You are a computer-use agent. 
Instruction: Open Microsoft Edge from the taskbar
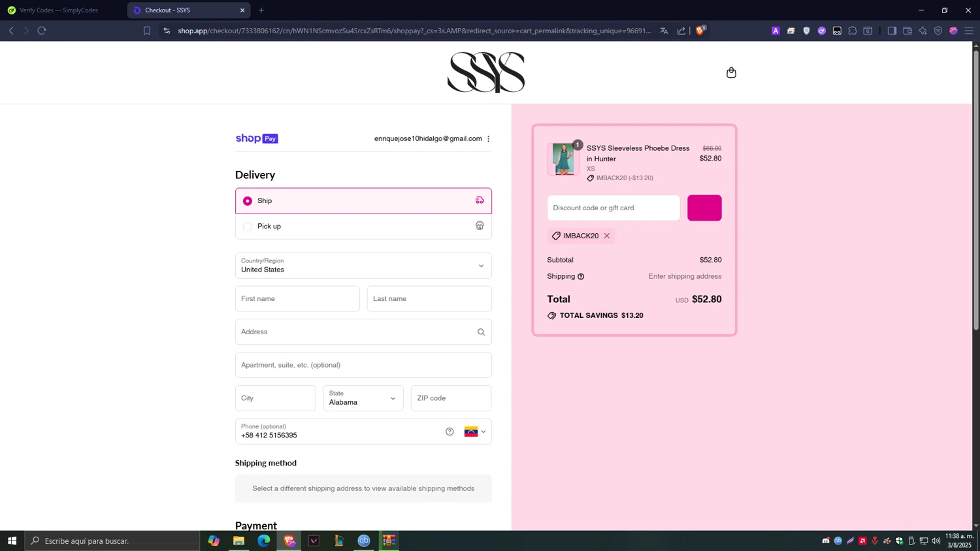[x=264, y=541]
